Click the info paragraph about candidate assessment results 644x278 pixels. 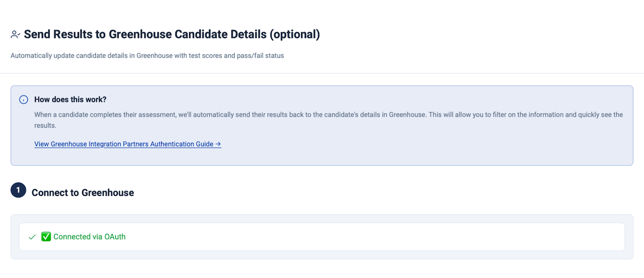pyautogui.click(x=328, y=115)
